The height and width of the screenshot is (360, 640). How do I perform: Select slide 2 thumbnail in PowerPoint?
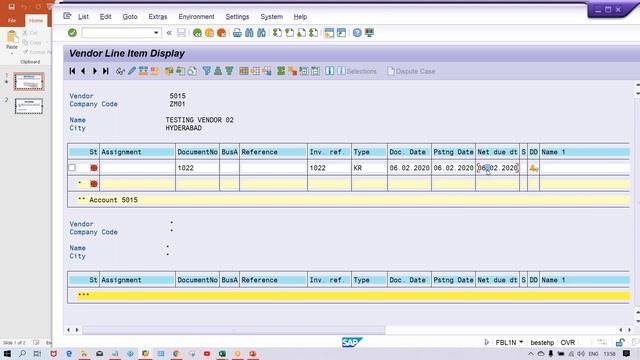tap(29, 106)
